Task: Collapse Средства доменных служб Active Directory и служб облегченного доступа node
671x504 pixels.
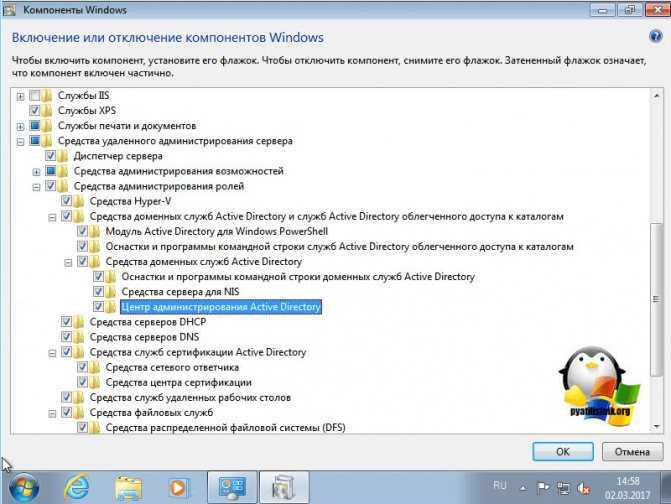Action: click(52, 217)
